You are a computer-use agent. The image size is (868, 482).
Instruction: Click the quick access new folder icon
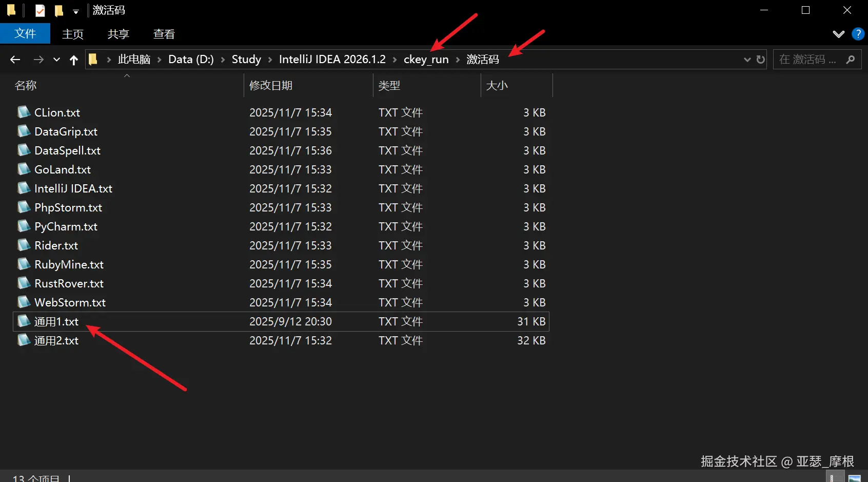pos(58,10)
